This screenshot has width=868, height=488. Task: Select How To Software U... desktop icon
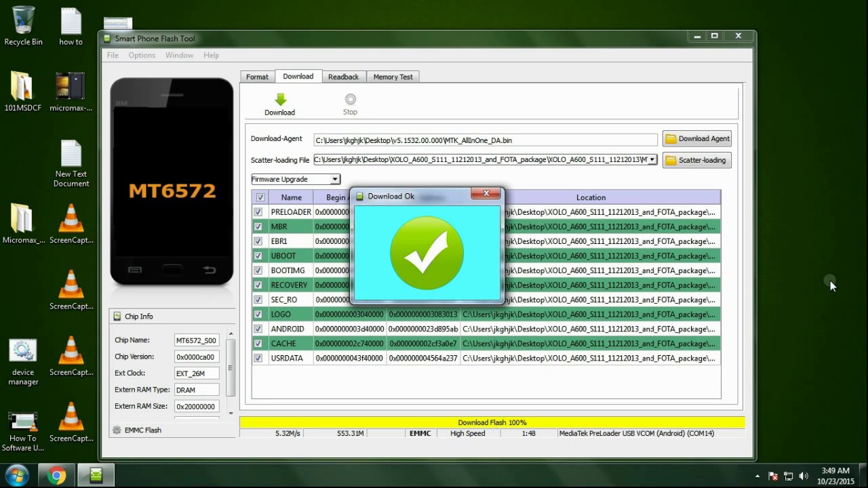coord(23,431)
